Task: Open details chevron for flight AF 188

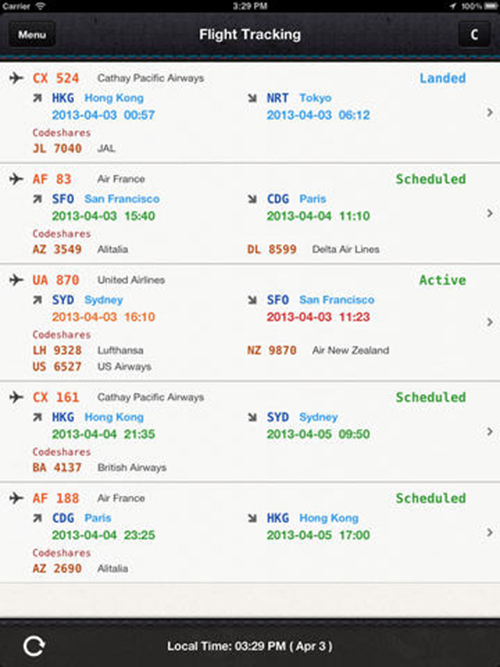Action: (x=490, y=532)
